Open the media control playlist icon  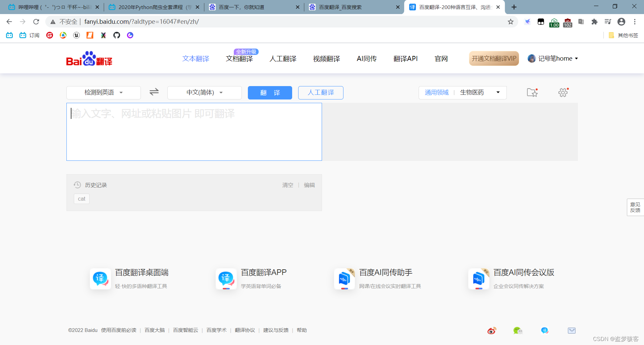tap(608, 22)
